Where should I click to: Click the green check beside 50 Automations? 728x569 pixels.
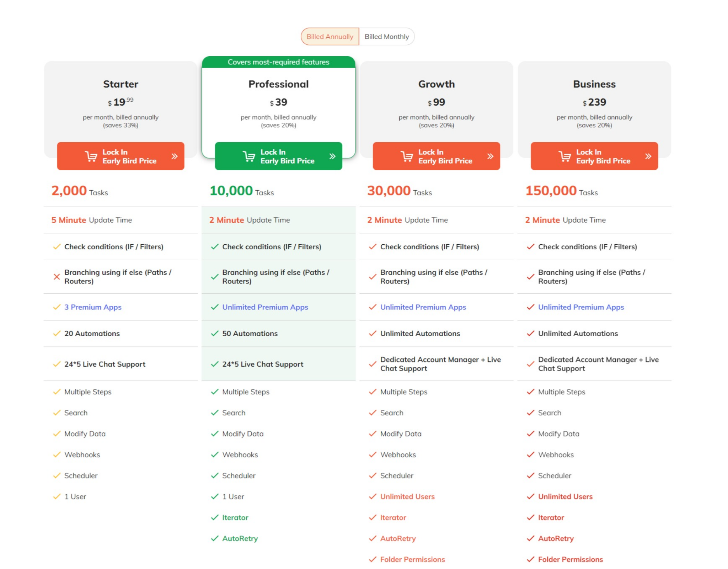point(214,333)
